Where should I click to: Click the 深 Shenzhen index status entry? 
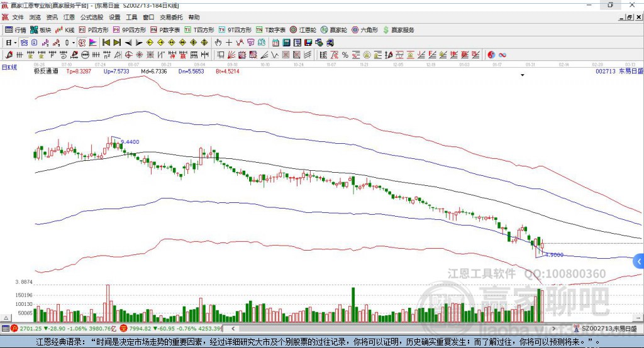(x=170, y=329)
